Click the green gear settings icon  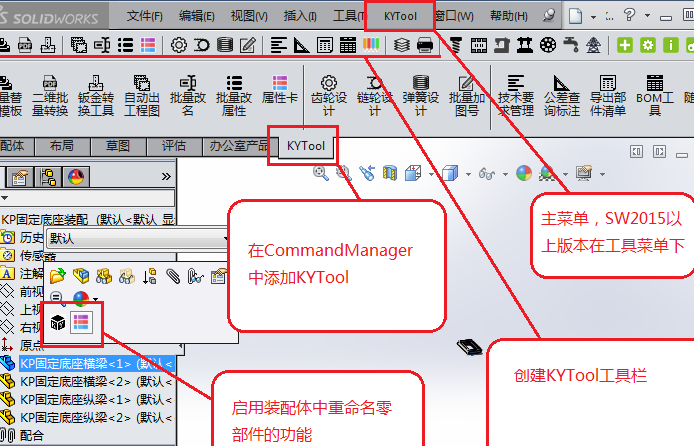[x=648, y=45]
